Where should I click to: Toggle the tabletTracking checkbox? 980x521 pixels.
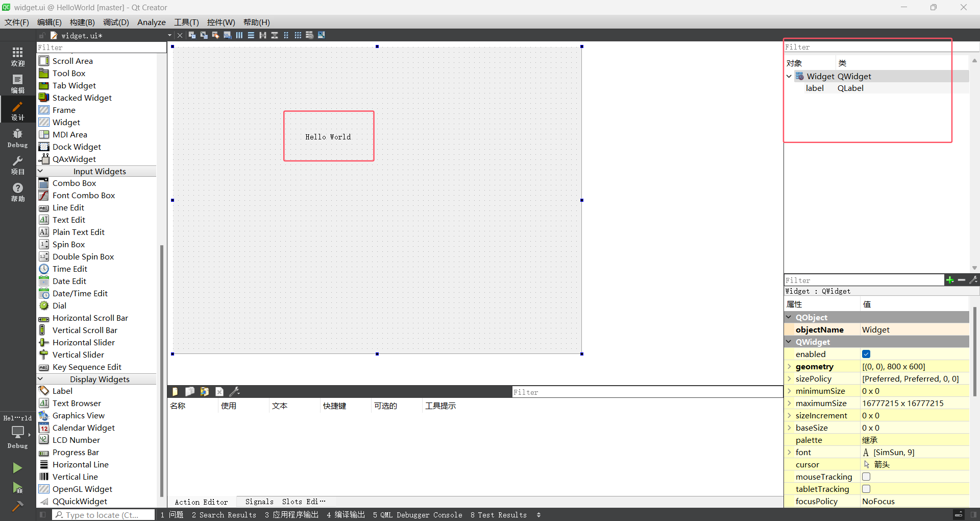coord(866,489)
